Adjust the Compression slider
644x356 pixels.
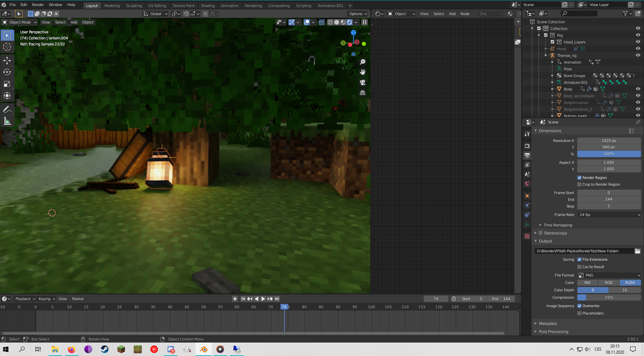pos(609,297)
